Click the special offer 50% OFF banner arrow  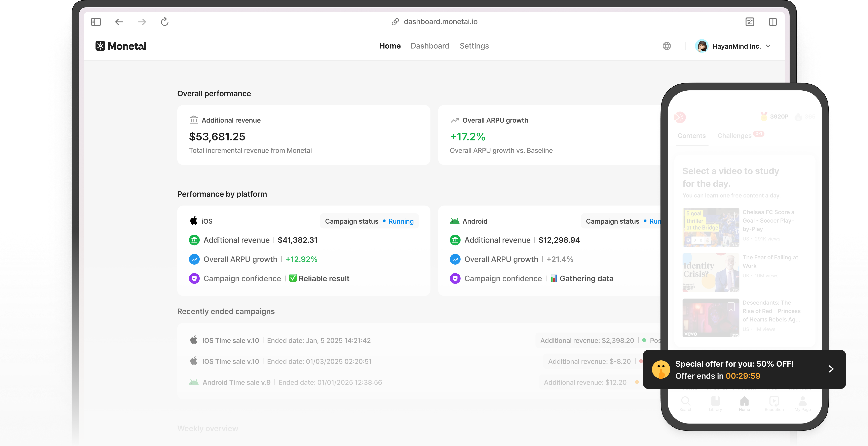(x=831, y=369)
